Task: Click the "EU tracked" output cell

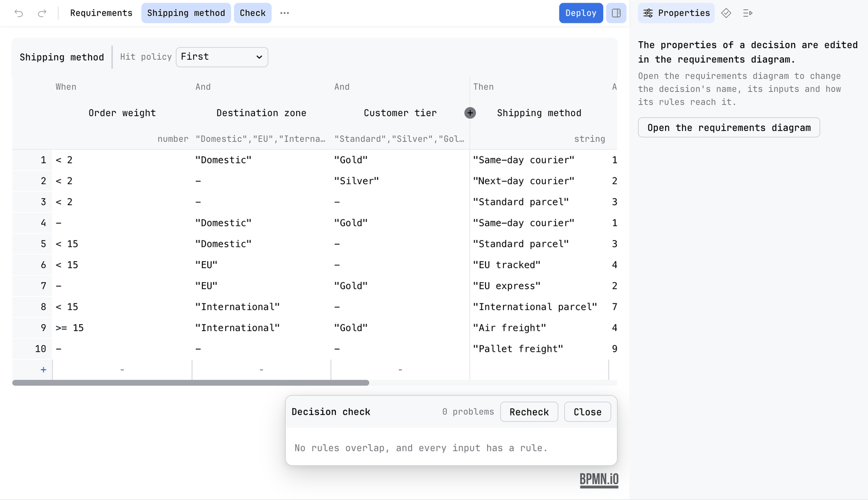Action: 539,265
